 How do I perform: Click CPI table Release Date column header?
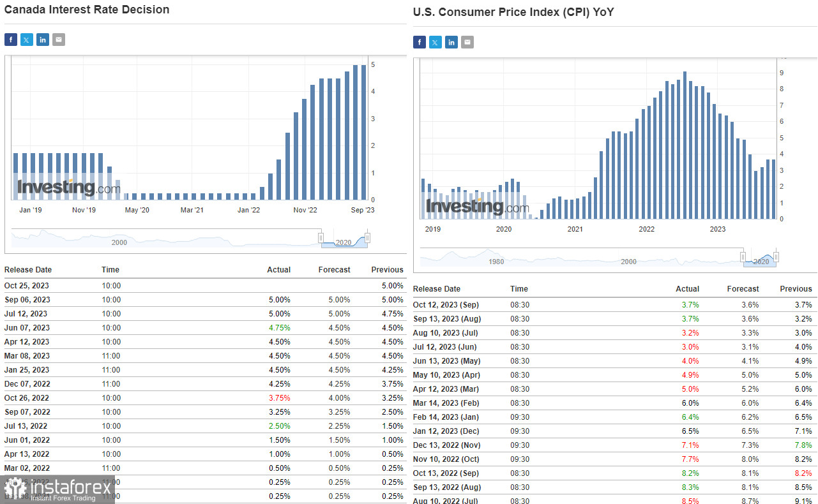[x=437, y=289]
